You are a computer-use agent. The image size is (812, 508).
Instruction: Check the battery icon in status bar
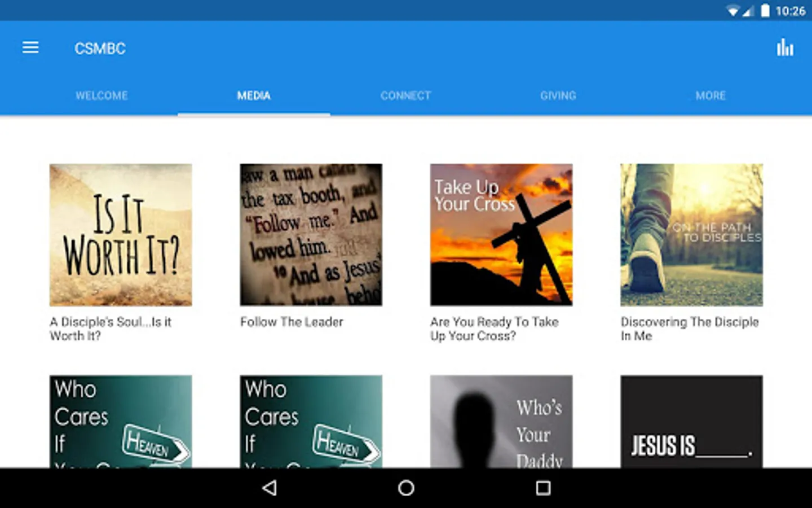(765, 11)
